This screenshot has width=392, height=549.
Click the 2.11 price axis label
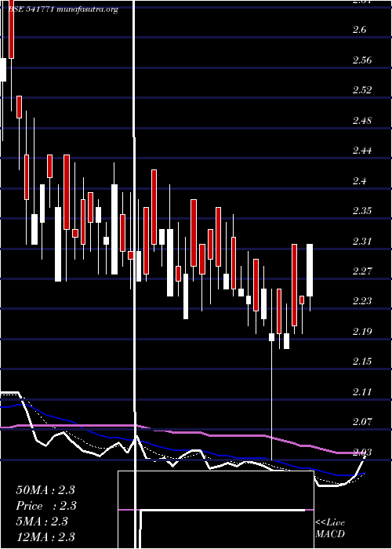click(362, 392)
